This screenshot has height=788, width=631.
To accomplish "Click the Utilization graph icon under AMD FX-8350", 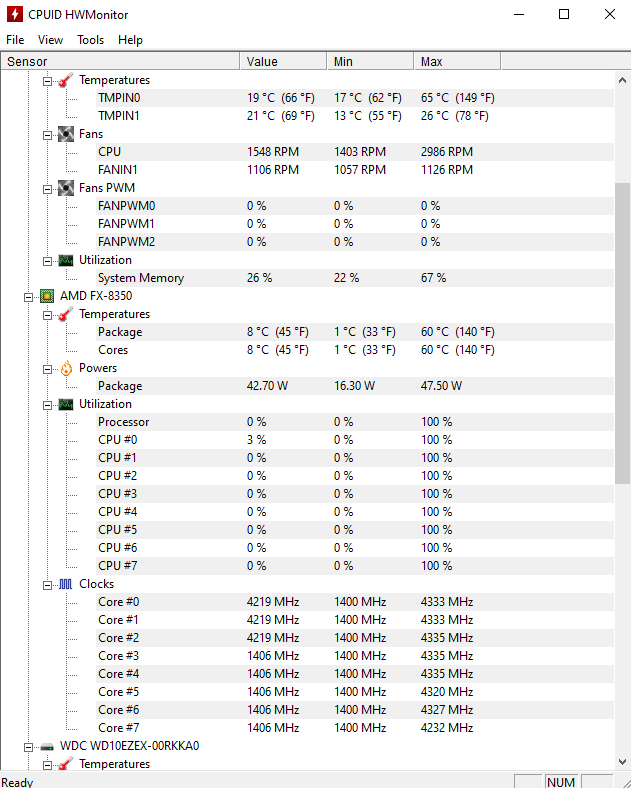I will pyautogui.click(x=66, y=405).
